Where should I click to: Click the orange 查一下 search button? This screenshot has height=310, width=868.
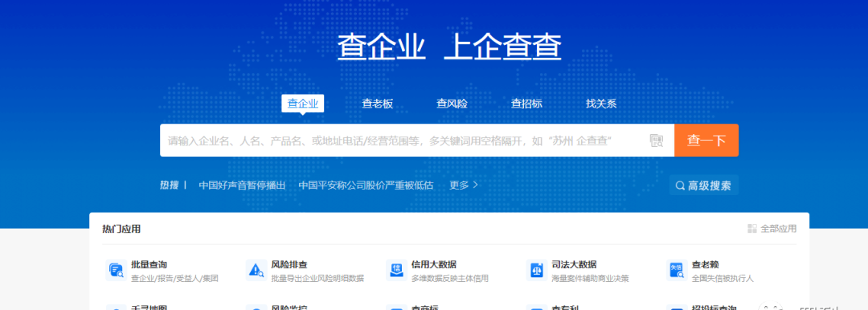click(x=706, y=140)
